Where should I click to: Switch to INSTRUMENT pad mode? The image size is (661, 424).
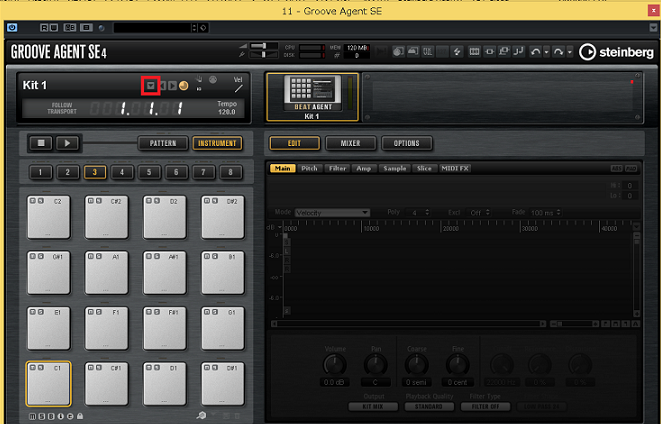coord(217,143)
